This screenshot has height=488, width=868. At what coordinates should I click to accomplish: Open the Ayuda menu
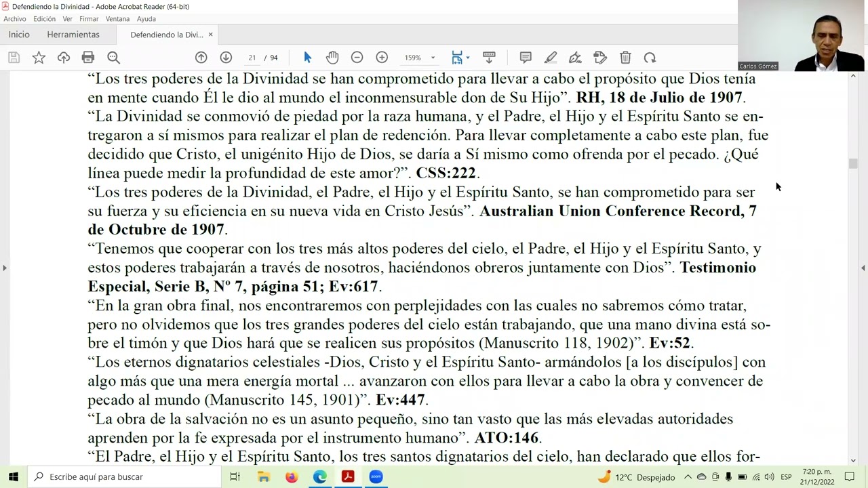pos(146,19)
